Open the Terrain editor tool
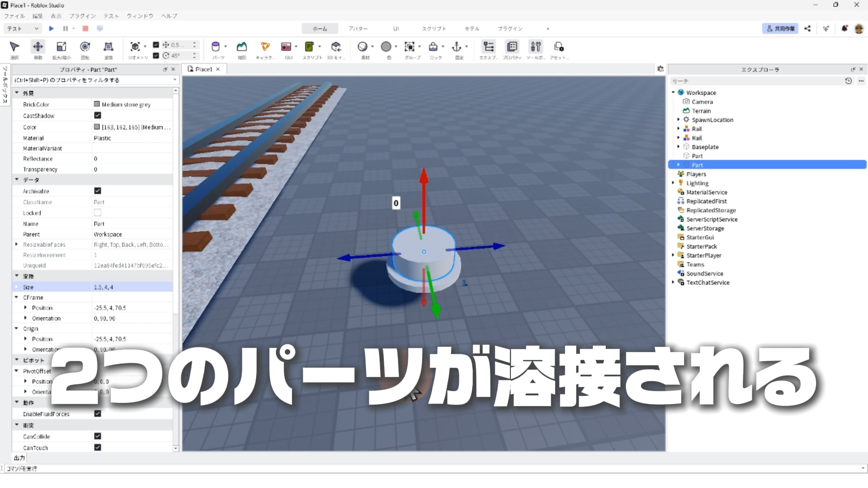Viewport: 868px width, 488px height. 242,47
